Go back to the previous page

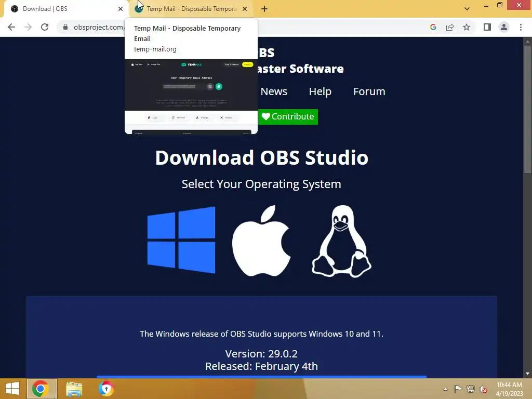click(11, 27)
